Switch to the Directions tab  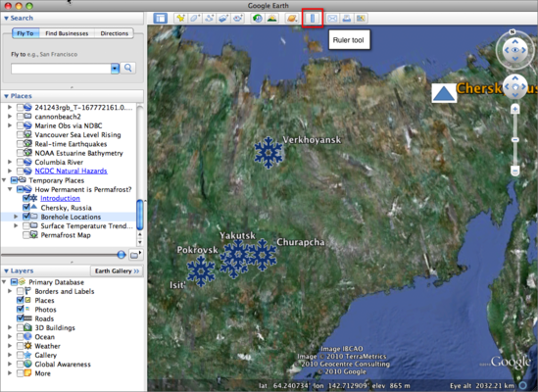(115, 33)
